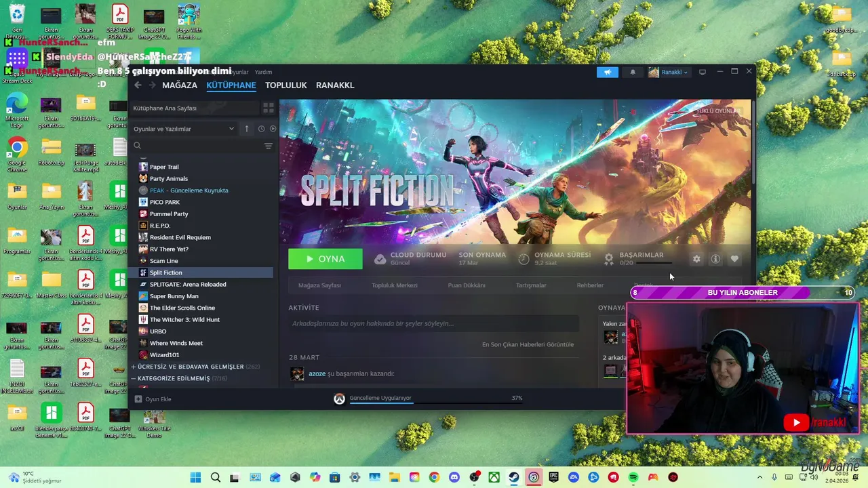Open the MAĞAZA tab

(x=180, y=85)
